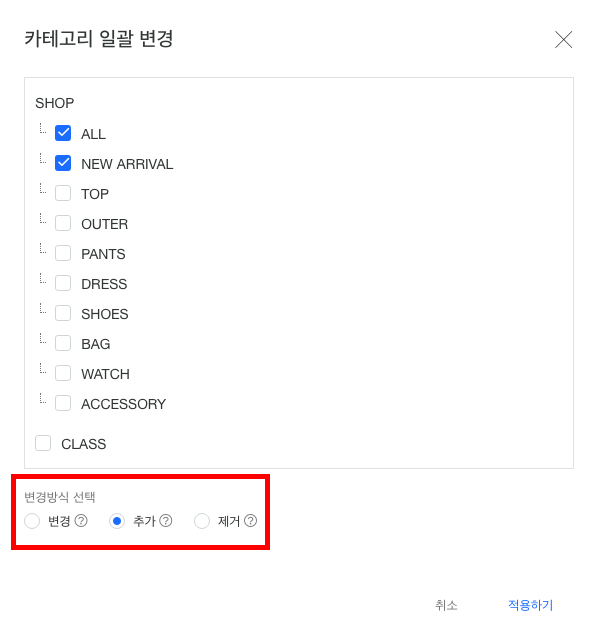The image size is (598, 635).
Task: Click help icon next to 제거 option
Action: (251, 520)
